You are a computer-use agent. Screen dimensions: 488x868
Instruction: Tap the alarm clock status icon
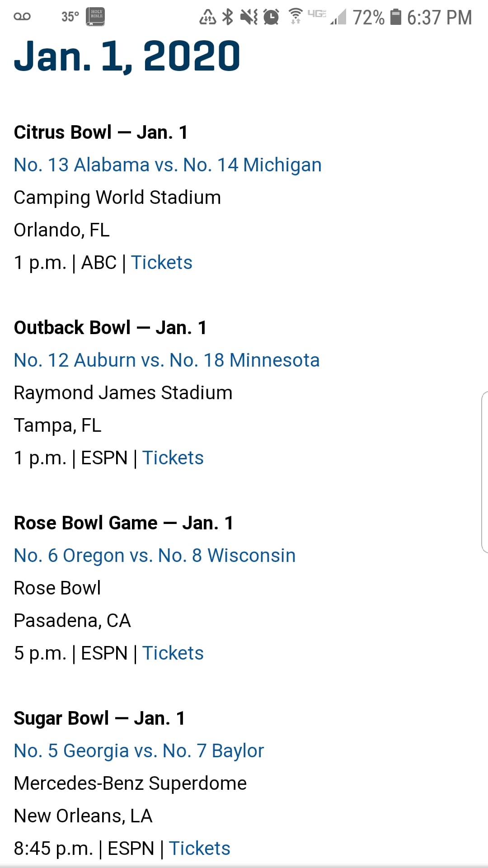coord(271,17)
